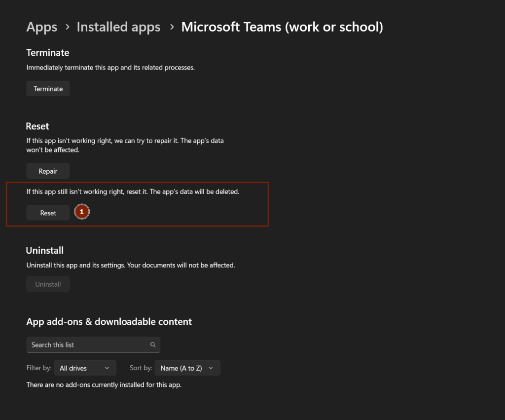Screen dimensions: 505x420
Task: Click the arrow on the Name (A to Z) dropdown
Action: coord(211,368)
